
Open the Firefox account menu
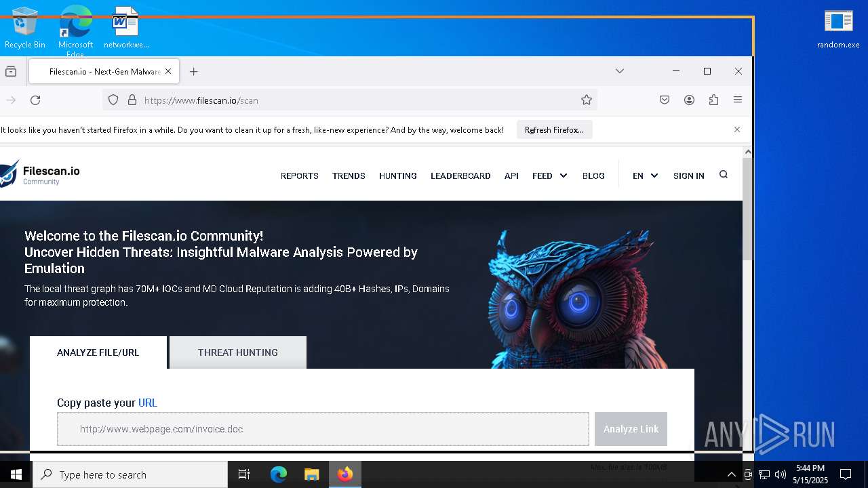(x=689, y=100)
